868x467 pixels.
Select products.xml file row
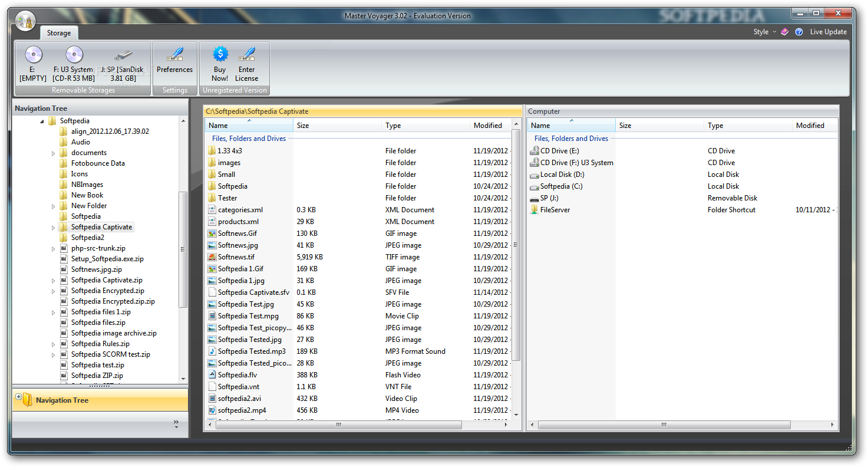point(358,222)
